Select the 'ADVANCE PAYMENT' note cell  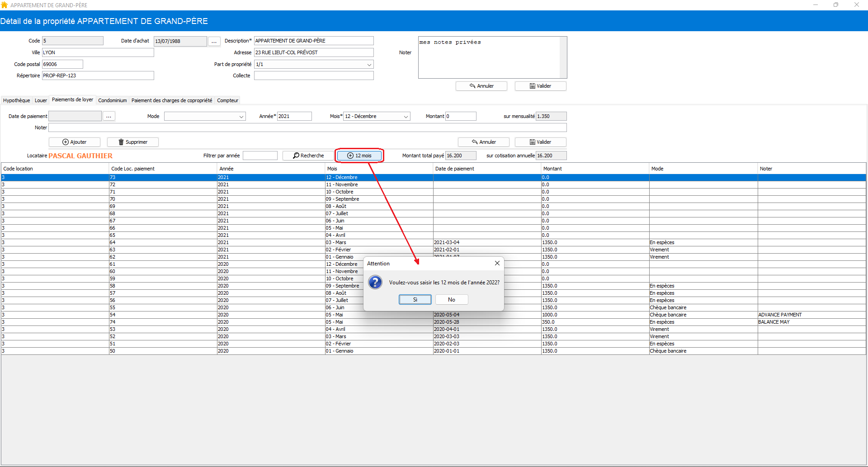[x=812, y=315]
